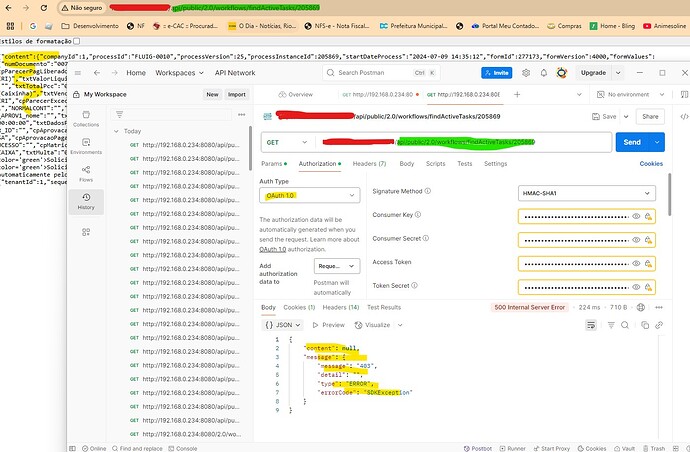Click the blue Send button
Screen dimensions: 690x452
point(632,143)
